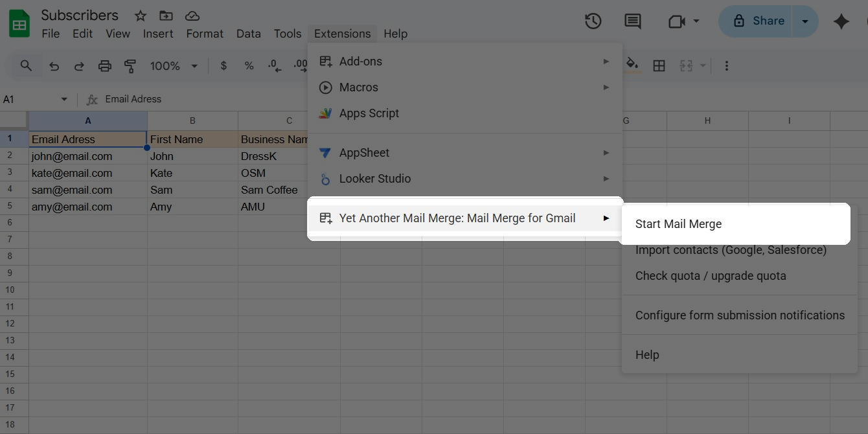The width and height of the screenshot is (868, 434).
Task: Open the fill color tool
Action: pyautogui.click(x=632, y=65)
